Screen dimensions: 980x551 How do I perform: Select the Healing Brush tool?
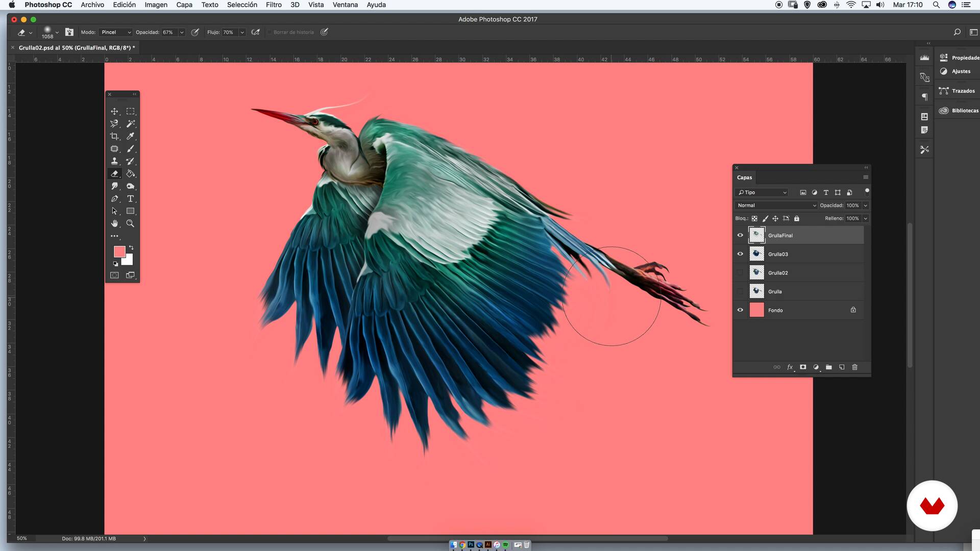click(114, 148)
